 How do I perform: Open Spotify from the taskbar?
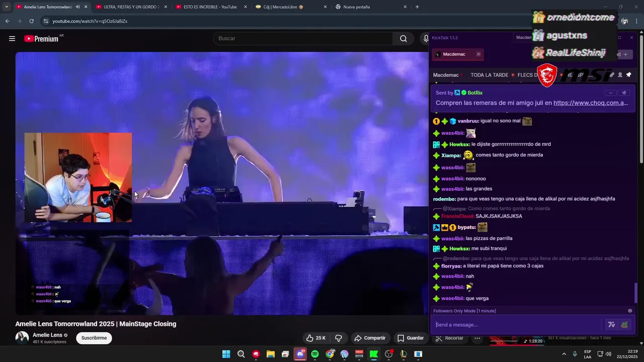coord(315,354)
